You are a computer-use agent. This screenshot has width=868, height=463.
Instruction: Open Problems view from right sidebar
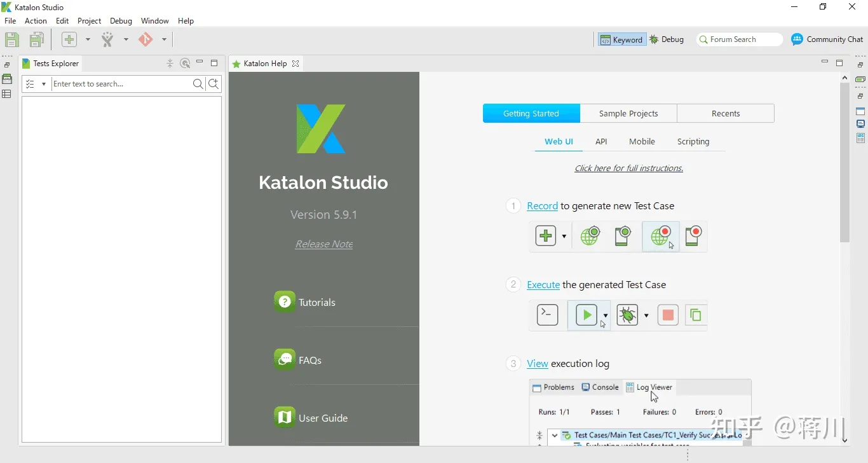coord(860,111)
